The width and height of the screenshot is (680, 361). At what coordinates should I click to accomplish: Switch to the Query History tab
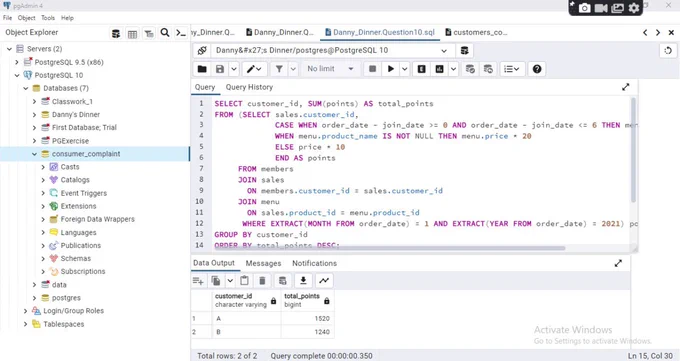[x=249, y=87]
